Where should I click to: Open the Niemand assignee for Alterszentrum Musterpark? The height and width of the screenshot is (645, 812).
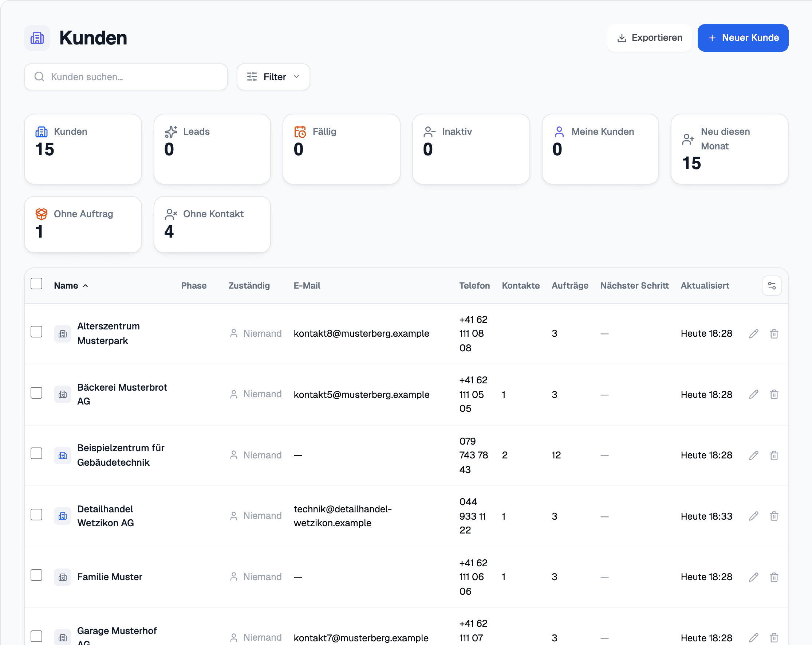tap(255, 334)
